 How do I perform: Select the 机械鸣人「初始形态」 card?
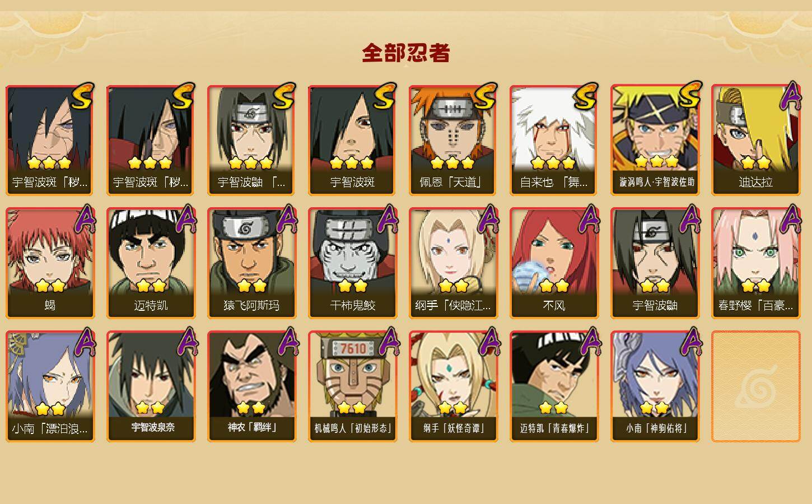click(352, 386)
